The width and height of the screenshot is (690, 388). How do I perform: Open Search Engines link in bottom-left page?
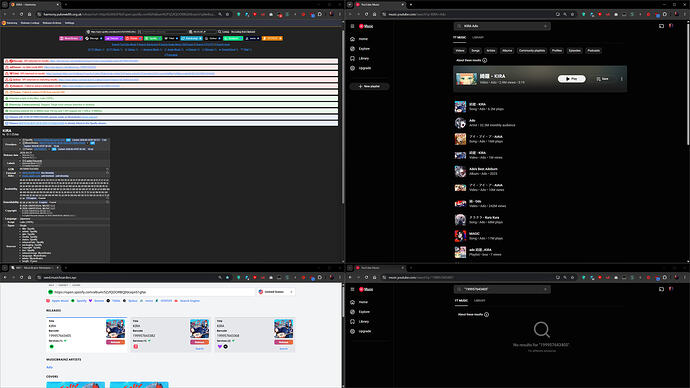coord(190,301)
